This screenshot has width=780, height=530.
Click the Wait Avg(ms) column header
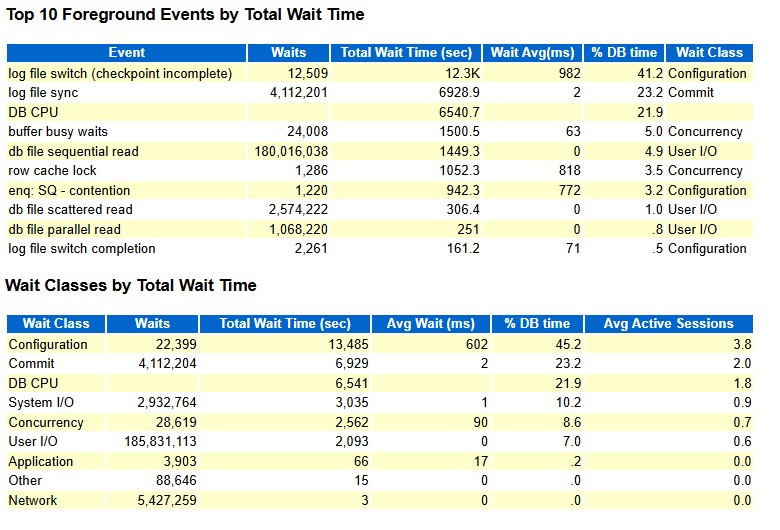click(x=532, y=53)
